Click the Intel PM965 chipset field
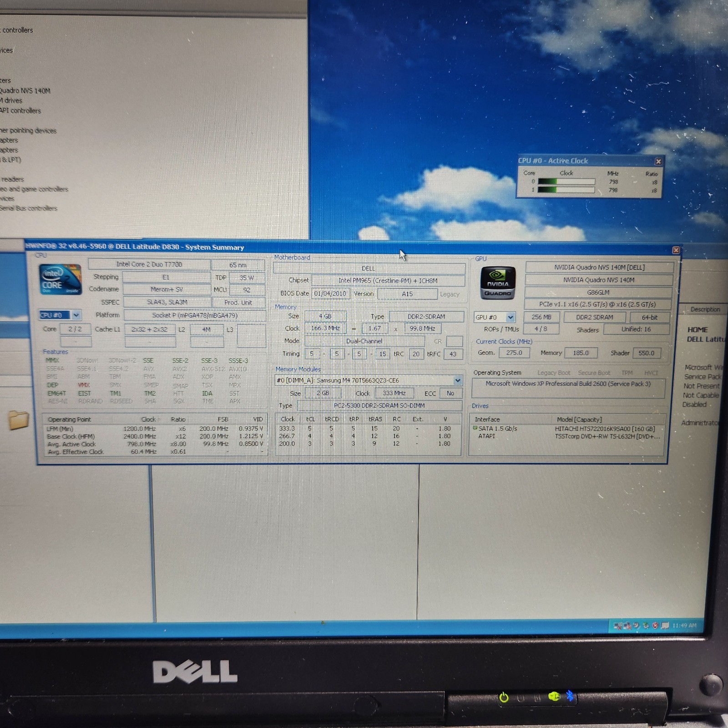This screenshot has width=728, height=728. pos(388,281)
